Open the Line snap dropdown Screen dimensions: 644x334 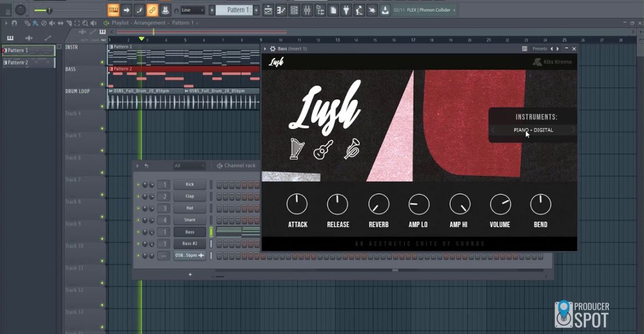tap(193, 10)
